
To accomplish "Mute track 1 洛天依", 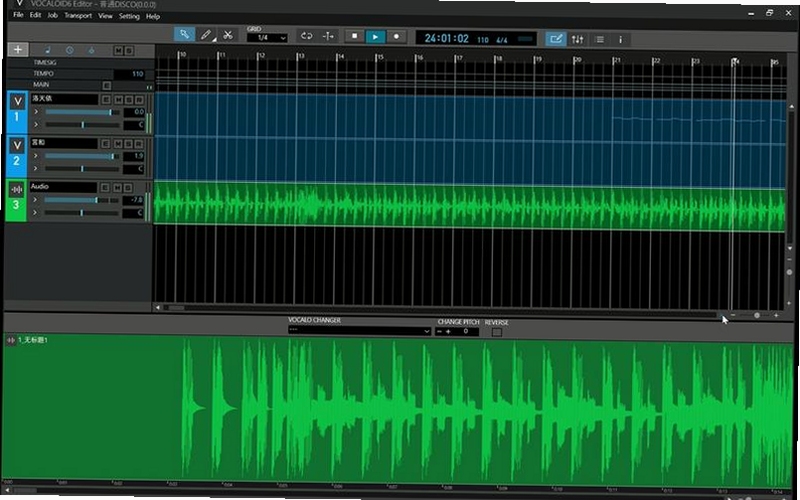I will point(118,99).
